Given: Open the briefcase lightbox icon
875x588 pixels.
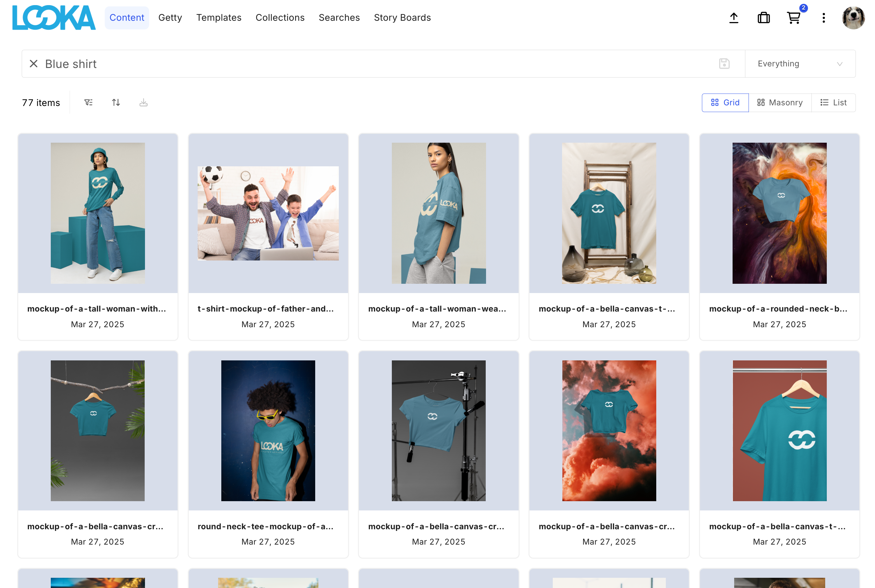Looking at the screenshot, I should pos(763,18).
